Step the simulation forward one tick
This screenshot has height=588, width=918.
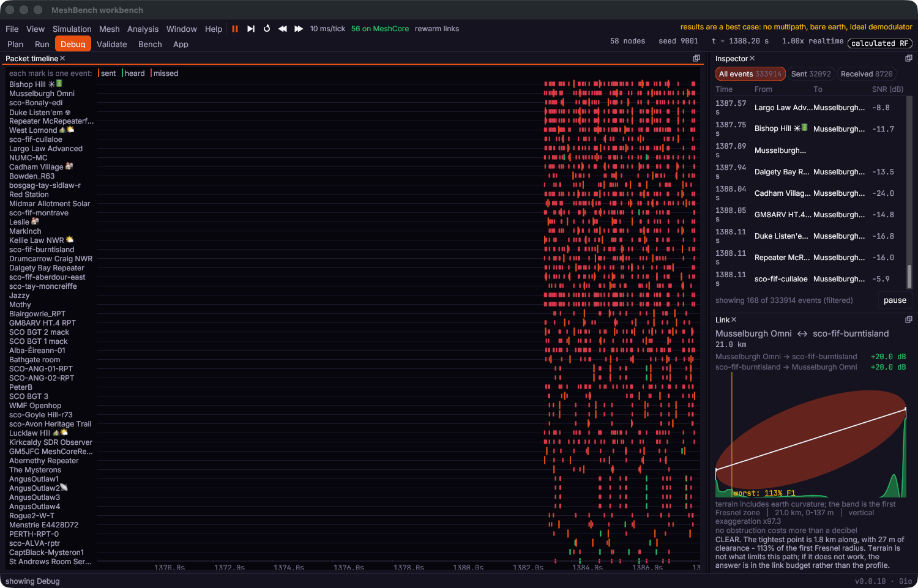[x=251, y=29]
